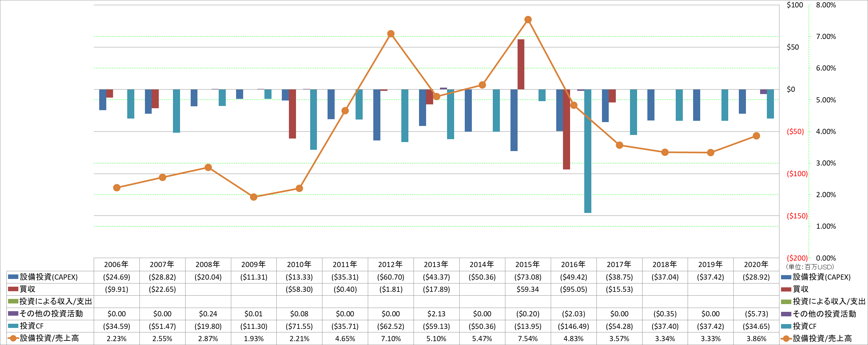The width and height of the screenshot is (868, 345).
Task: Click the blue 設備投資(CAPEX) swatch in the left legend
Action: (13, 277)
